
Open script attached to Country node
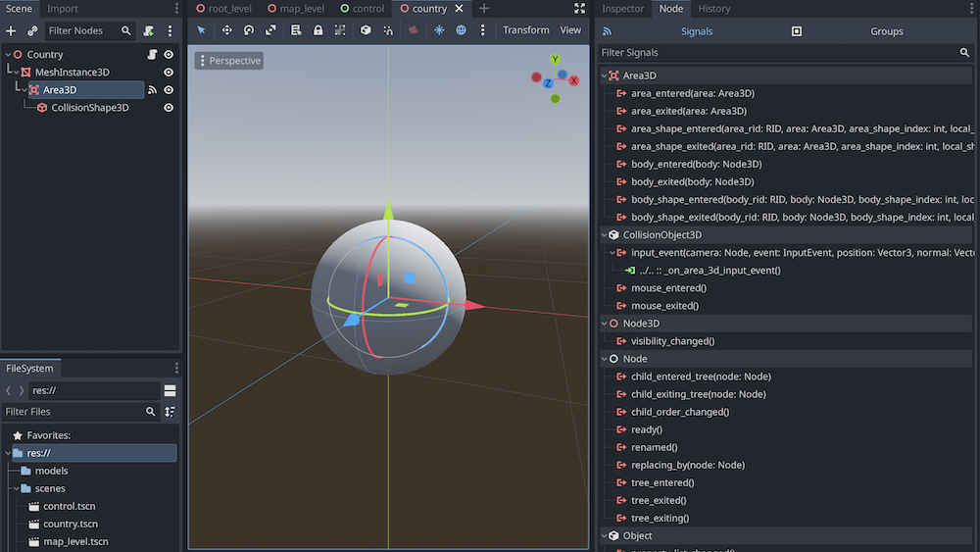tap(152, 54)
